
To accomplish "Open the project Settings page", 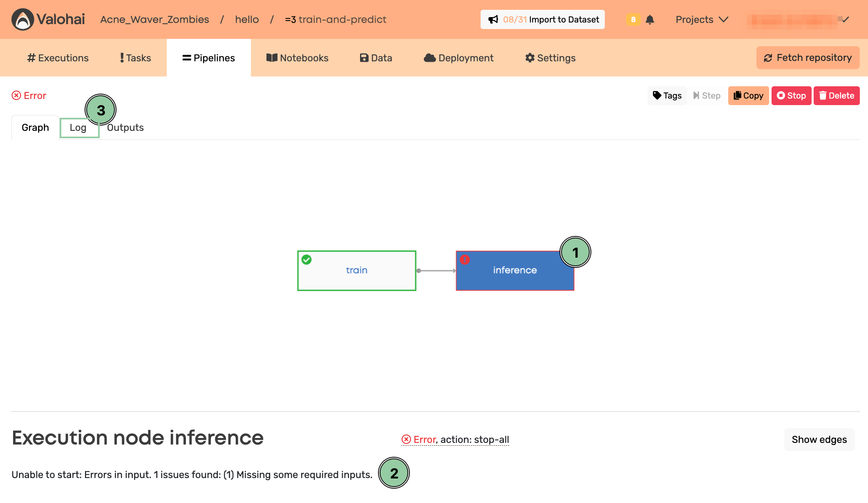I will point(550,58).
